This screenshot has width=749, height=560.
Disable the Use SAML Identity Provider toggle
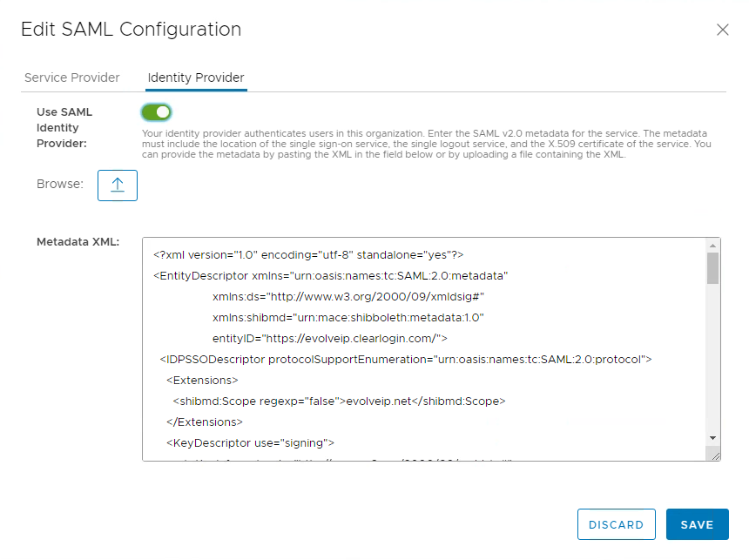point(156,111)
